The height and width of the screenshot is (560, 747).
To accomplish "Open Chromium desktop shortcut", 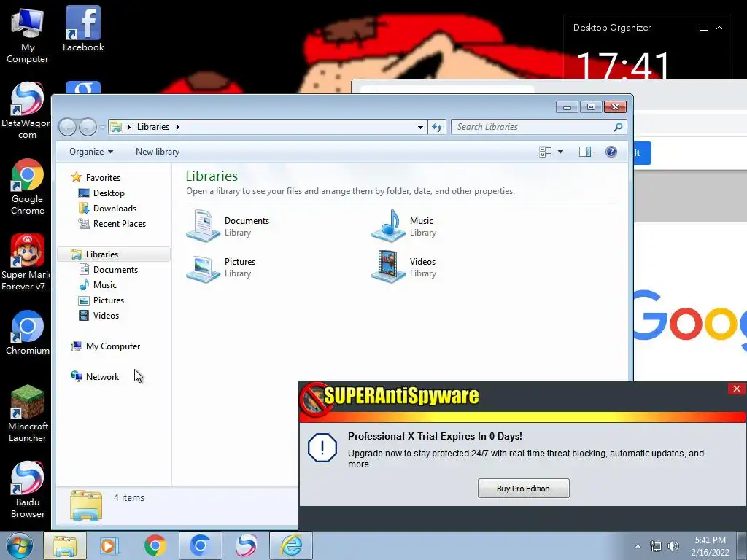I will [27, 332].
